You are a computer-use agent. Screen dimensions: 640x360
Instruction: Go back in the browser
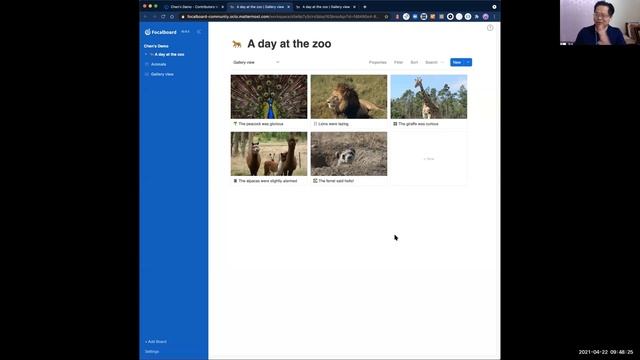tap(145, 17)
